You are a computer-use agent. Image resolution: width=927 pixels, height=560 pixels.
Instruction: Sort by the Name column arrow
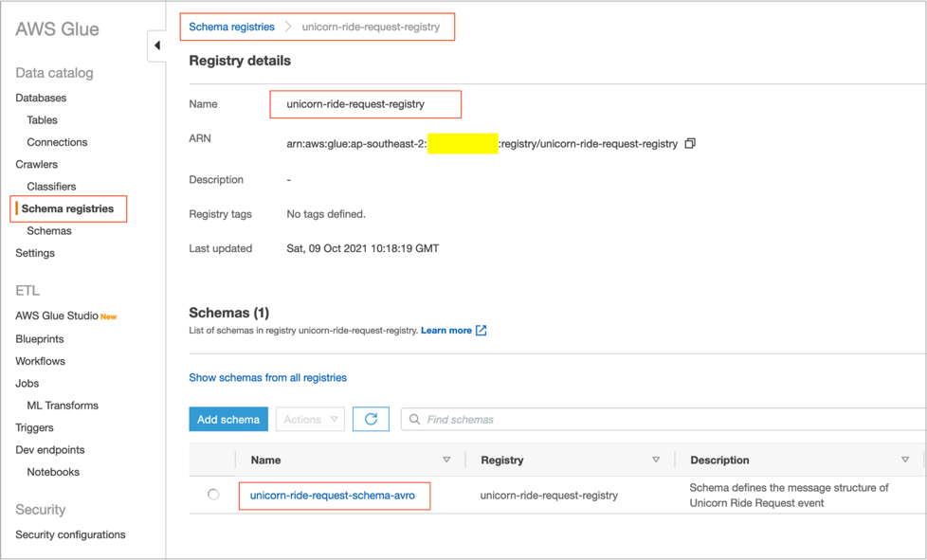coord(447,460)
